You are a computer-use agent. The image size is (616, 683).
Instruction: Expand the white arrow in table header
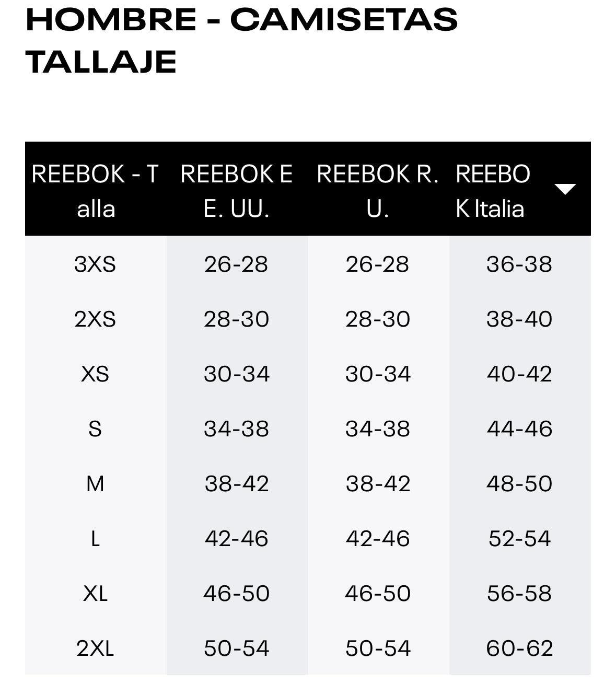(565, 189)
